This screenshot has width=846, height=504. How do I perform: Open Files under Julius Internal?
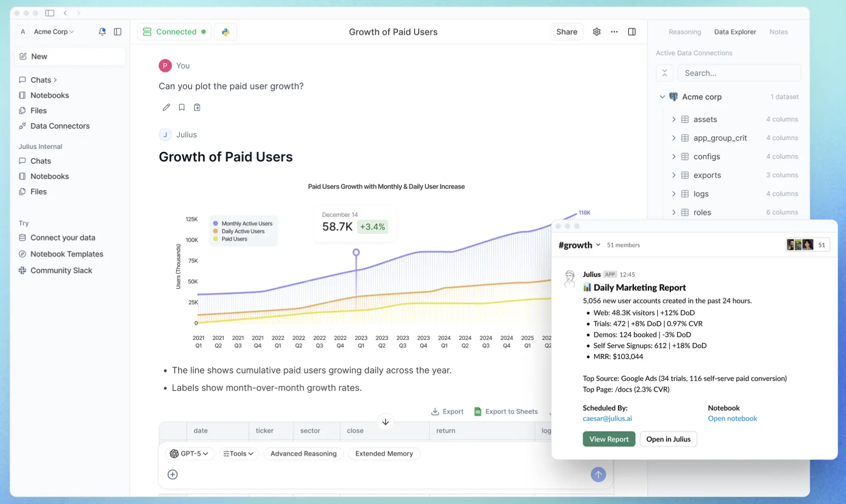click(33, 191)
